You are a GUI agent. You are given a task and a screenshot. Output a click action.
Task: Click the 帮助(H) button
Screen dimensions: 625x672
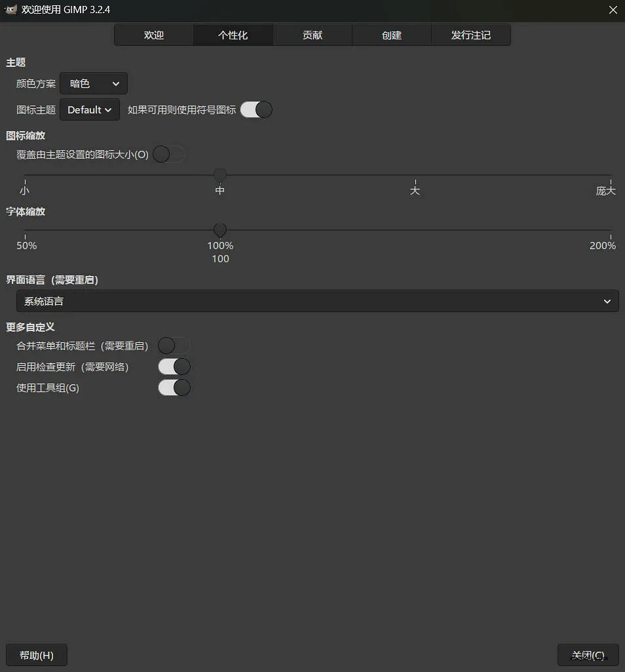coord(37,655)
